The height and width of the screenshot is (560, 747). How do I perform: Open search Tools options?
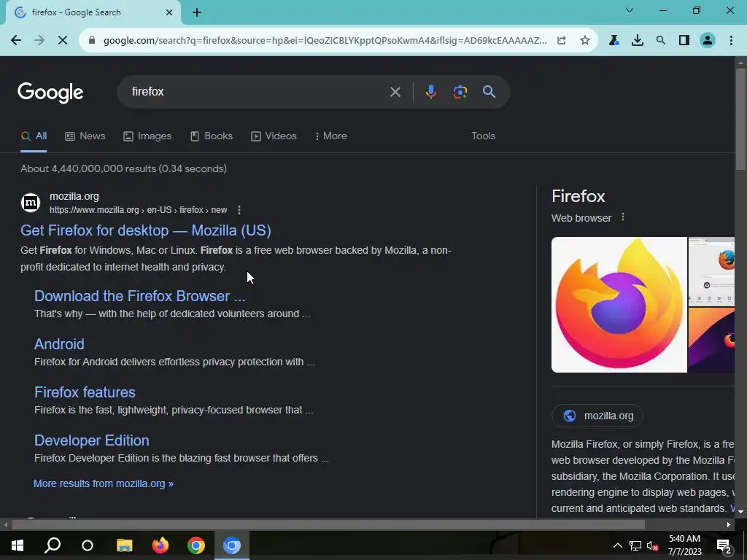pyautogui.click(x=483, y=136)
